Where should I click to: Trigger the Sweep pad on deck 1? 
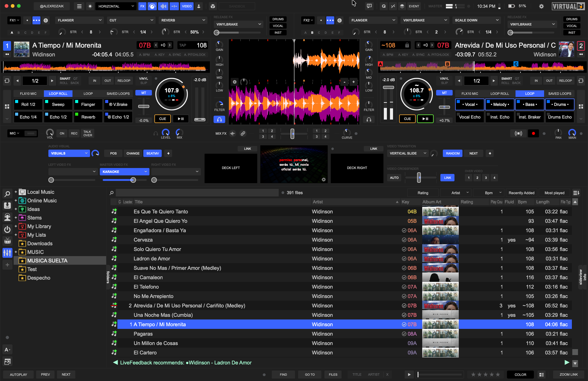[x=58, y=104]
